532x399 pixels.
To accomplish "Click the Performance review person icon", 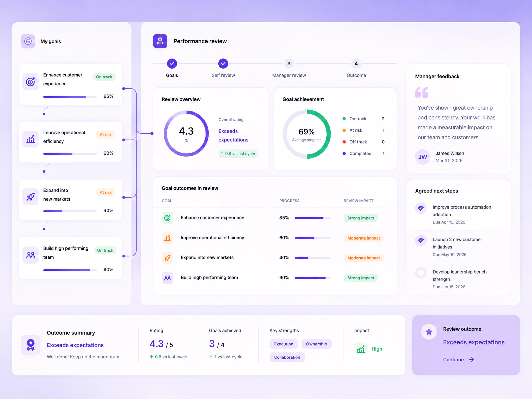I will [x=160, y=41].
